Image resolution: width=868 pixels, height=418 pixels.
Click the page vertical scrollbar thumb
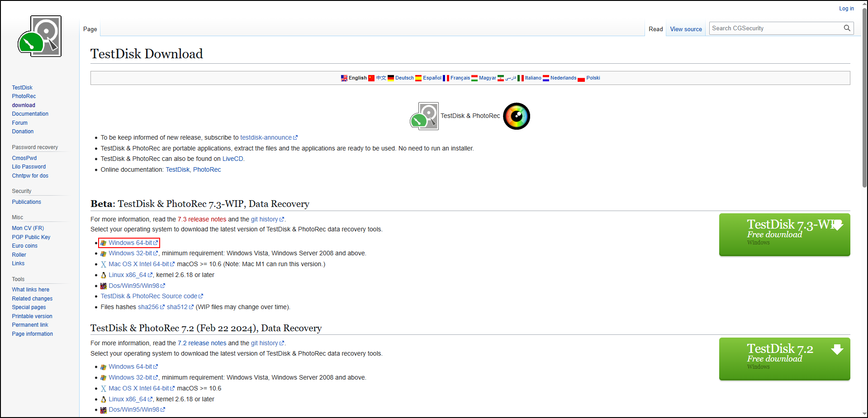click(864, 97)
